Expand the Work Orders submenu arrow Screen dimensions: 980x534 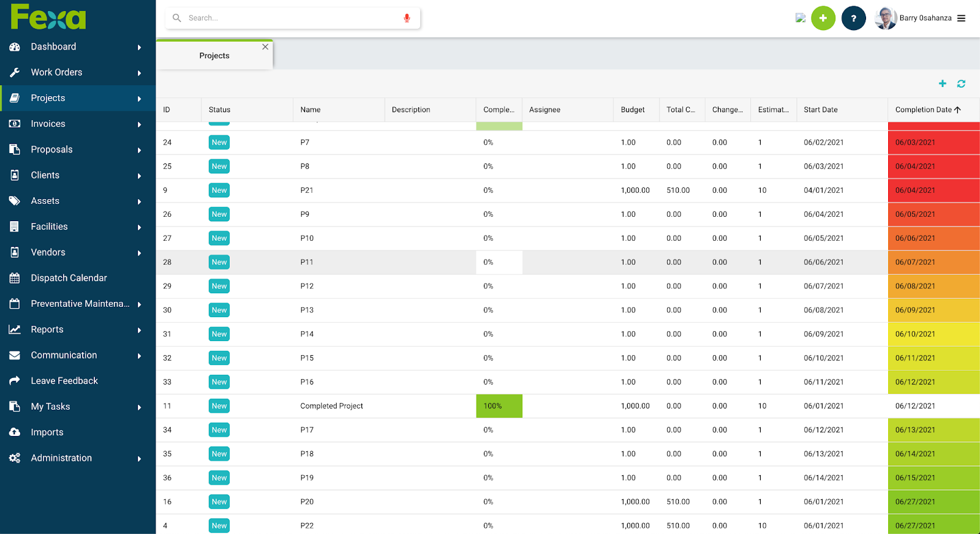tap(140, 73)
